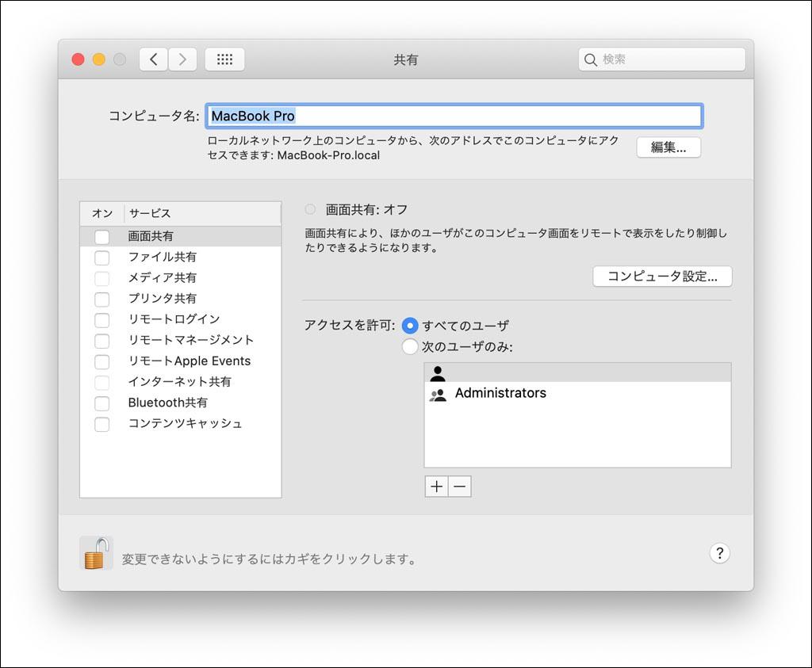Click the 編集... button
812x668 pixels.
(668, 147)
